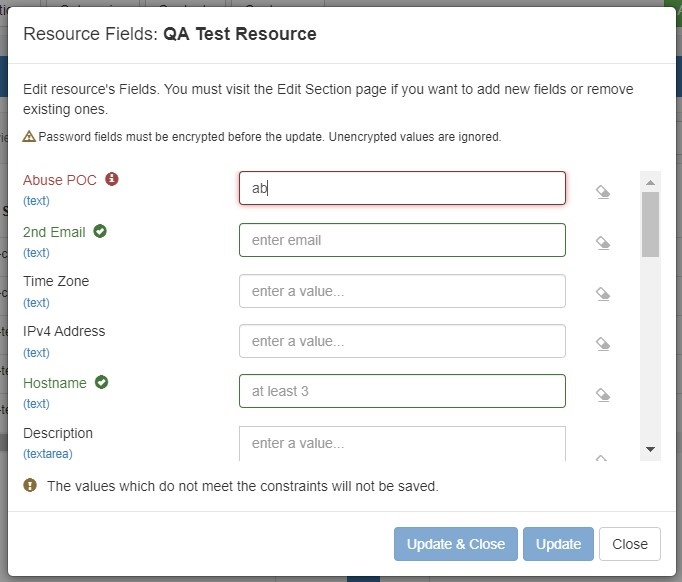Click the Hostname input field

402,391
